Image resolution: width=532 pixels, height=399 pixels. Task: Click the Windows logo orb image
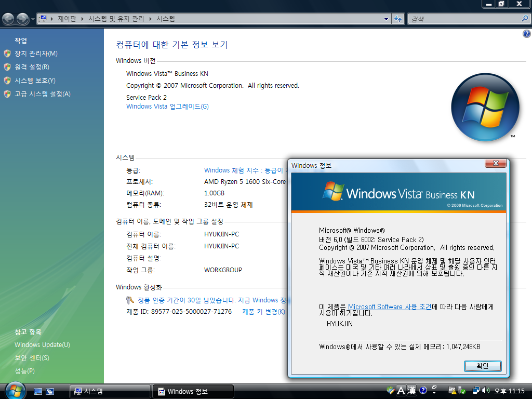pyautogui.click(x=485, y=107)
